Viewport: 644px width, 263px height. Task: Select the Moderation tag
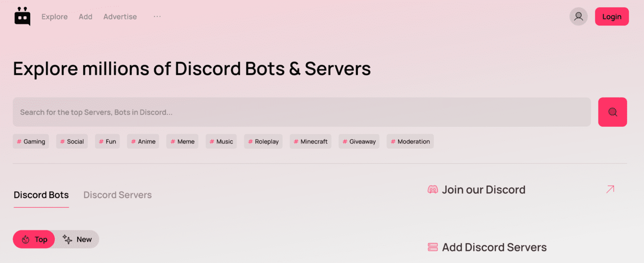pos(410,141)
